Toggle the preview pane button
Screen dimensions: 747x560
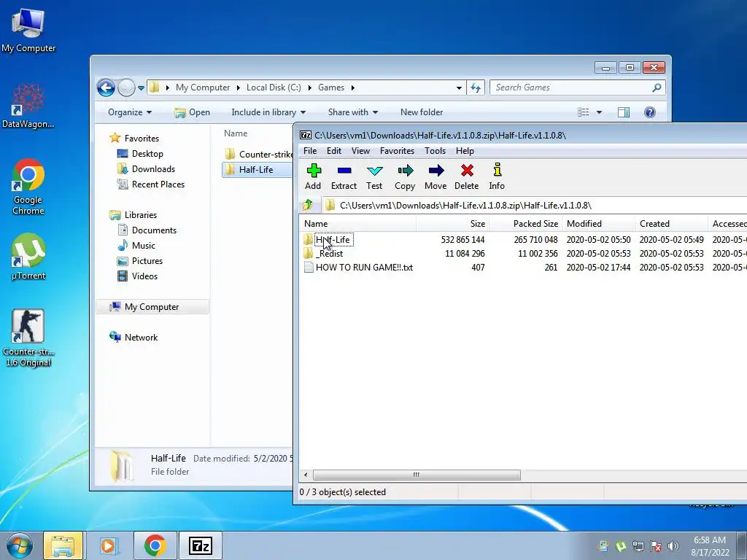click(x=624, y=112)
